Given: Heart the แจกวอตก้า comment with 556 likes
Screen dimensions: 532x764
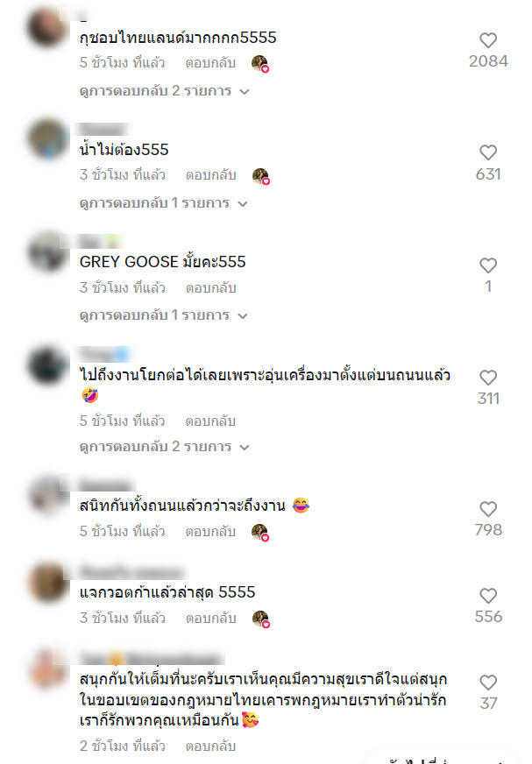Looking at the screenshot, I should pos(488,596).
